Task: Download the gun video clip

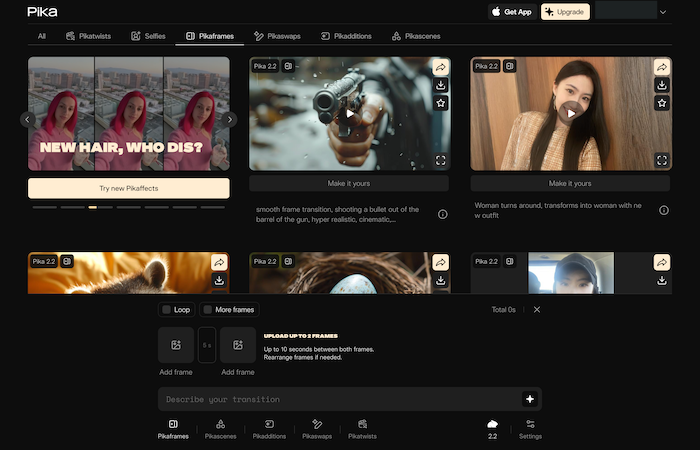Action: click(x=441, y=85)
